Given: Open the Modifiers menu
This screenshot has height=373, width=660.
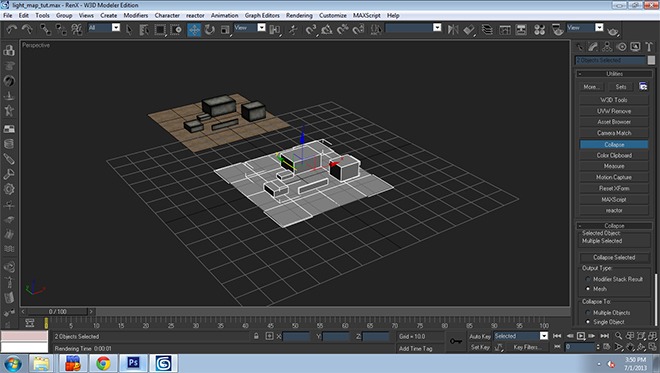Looking at the screenshot, I should tap(136, 16).
